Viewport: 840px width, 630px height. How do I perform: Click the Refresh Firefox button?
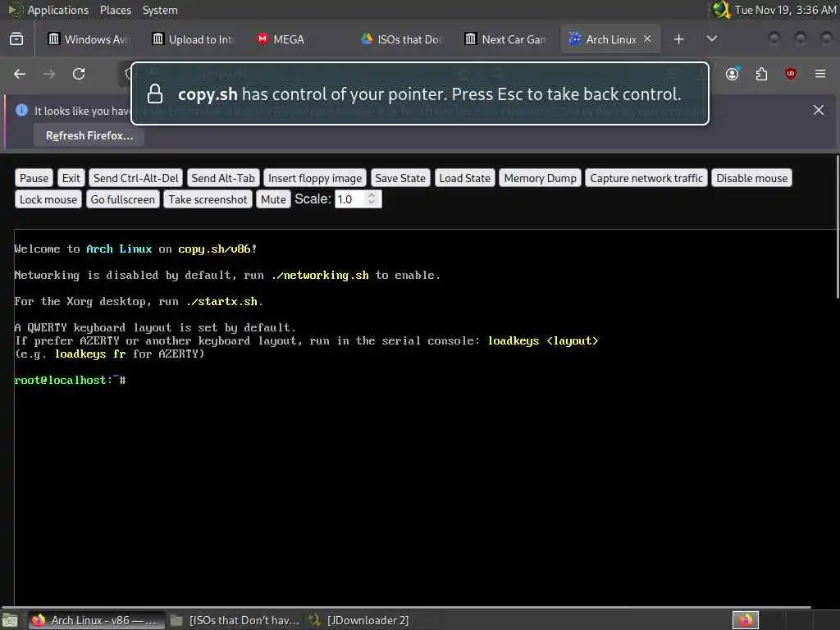[89, 135]
